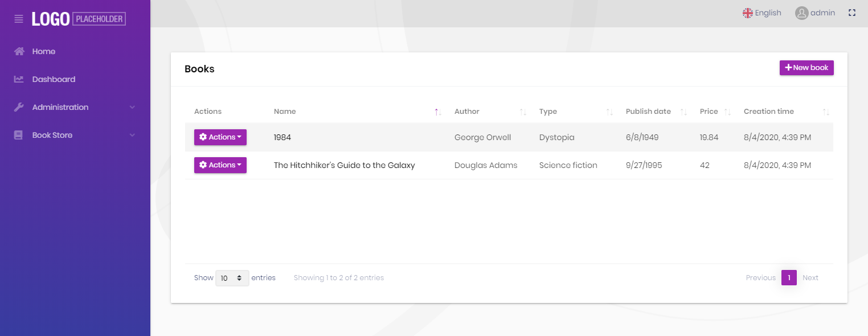Click The Hitchhiker's Guide to the Galaxy

tap(344, 165)
